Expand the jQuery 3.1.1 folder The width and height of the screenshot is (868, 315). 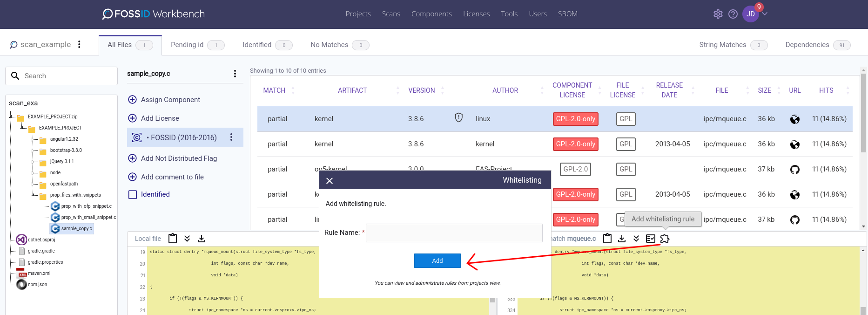33,161
